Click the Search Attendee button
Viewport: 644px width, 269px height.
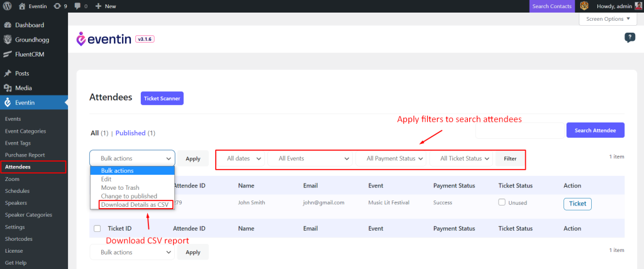tap(595, 130)
